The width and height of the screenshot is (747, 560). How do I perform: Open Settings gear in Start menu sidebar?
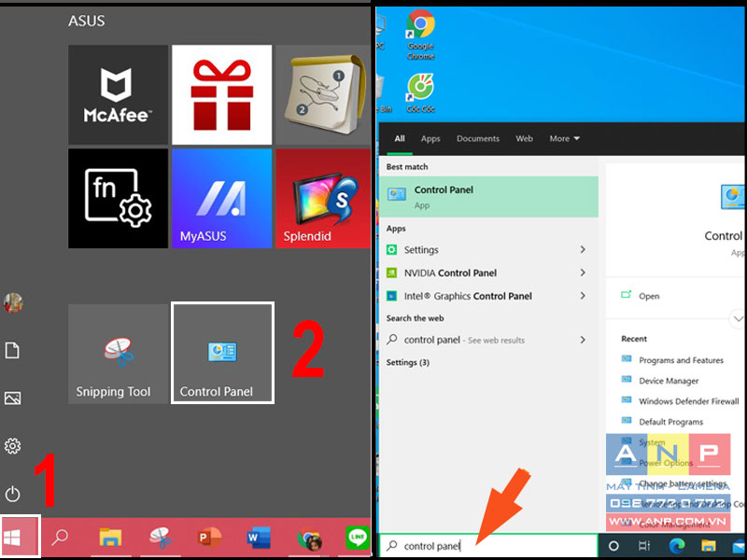[12, 446]
